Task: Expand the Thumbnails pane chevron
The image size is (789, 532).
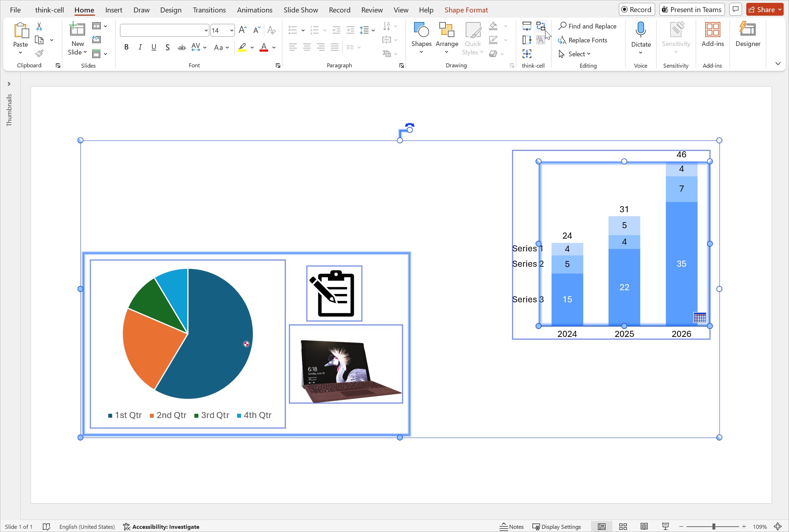Action: pyautogui.click(x=9, y=84)
